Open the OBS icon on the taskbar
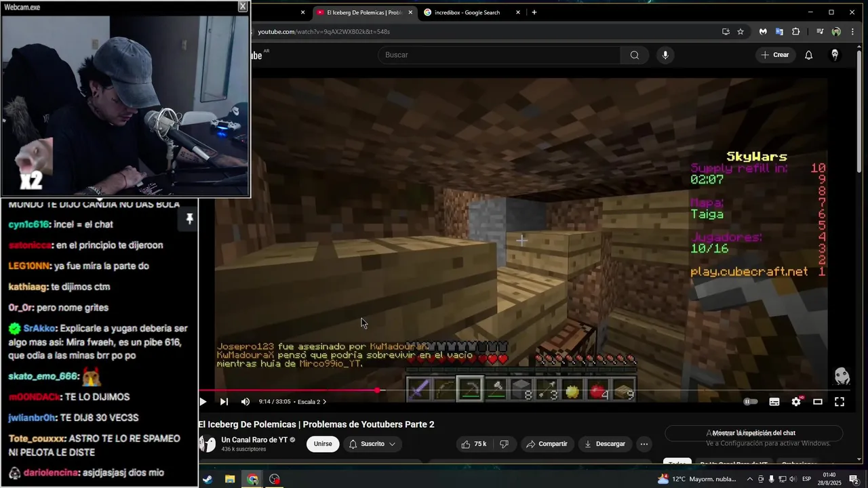The height and width of the screenshot is (488, 868). (x=275, y=479)
